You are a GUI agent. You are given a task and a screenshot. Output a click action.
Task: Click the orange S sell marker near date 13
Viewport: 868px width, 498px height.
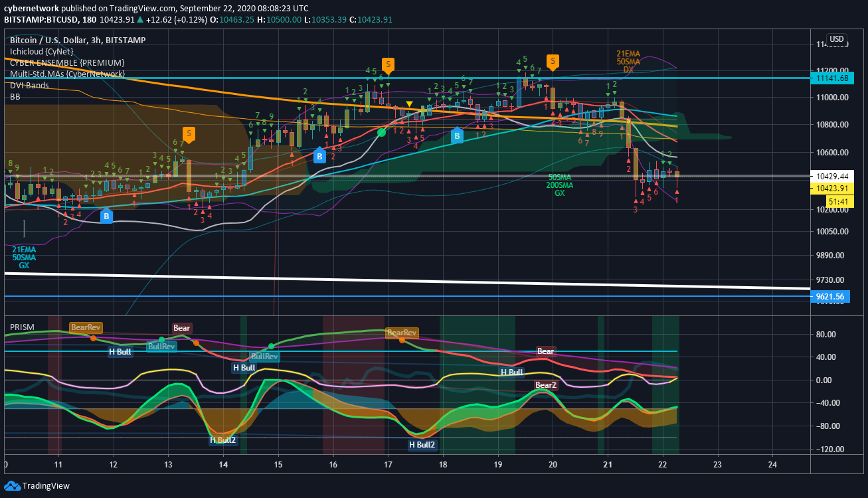pos(189,135)
